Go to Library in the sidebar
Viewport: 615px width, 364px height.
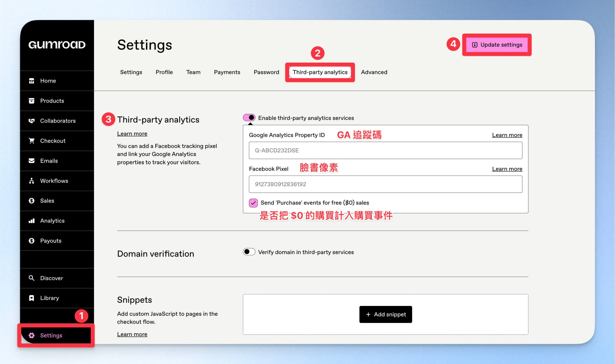coord(57,298)
